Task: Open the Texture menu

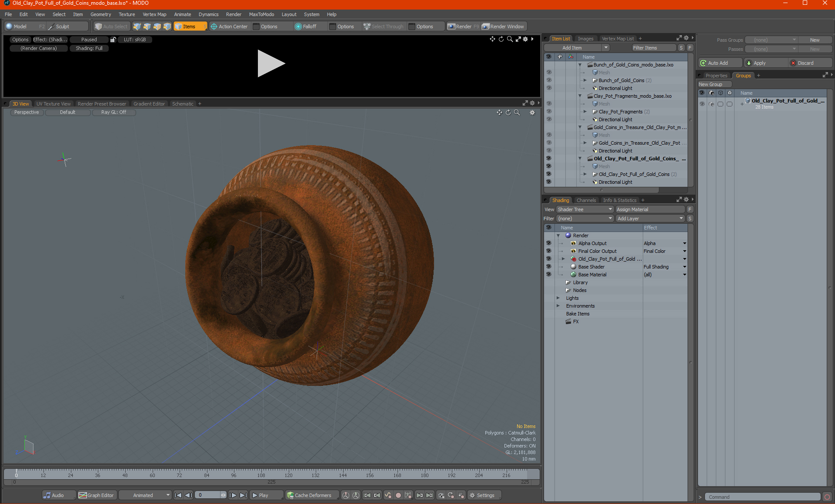Action: [x=127, y=14]
